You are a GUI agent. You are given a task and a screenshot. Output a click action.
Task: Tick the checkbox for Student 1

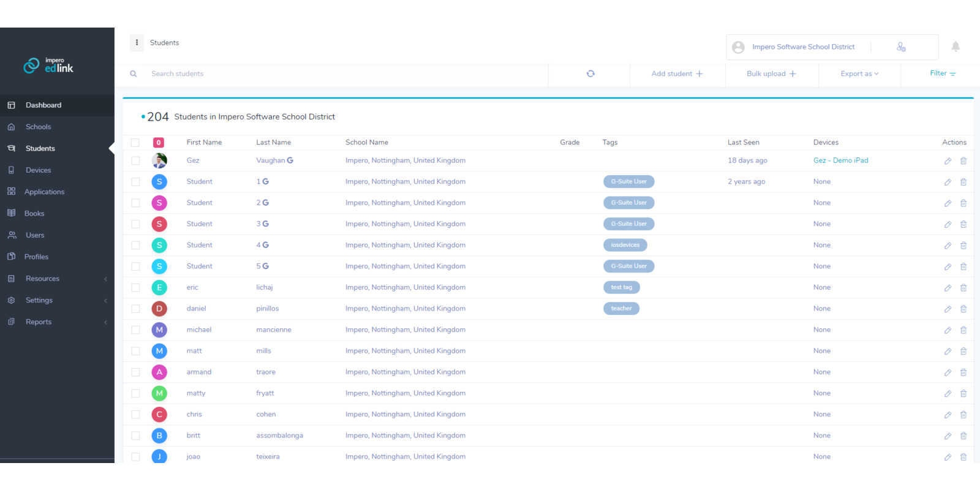[135, 182]
